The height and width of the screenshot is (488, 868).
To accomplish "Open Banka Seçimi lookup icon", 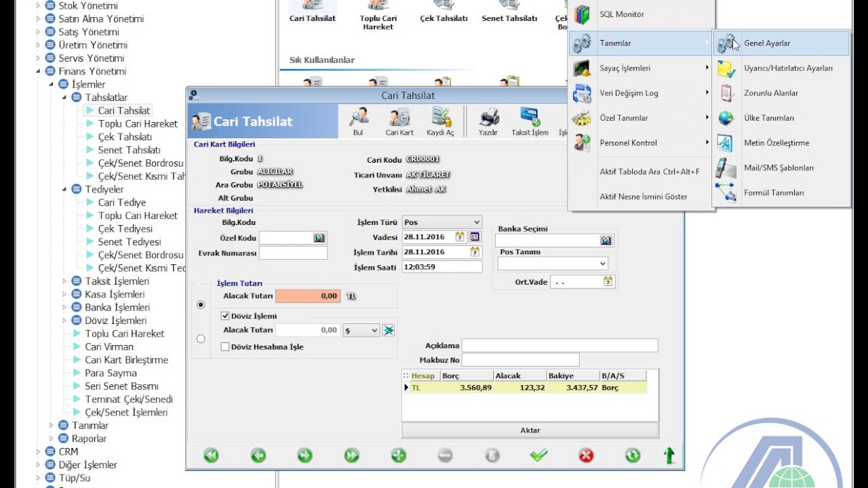I will (x=606, y=241).
